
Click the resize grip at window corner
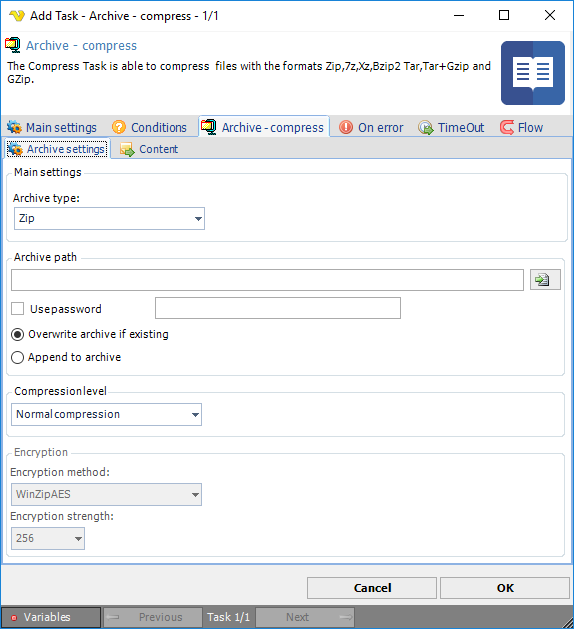click(568, 623)
